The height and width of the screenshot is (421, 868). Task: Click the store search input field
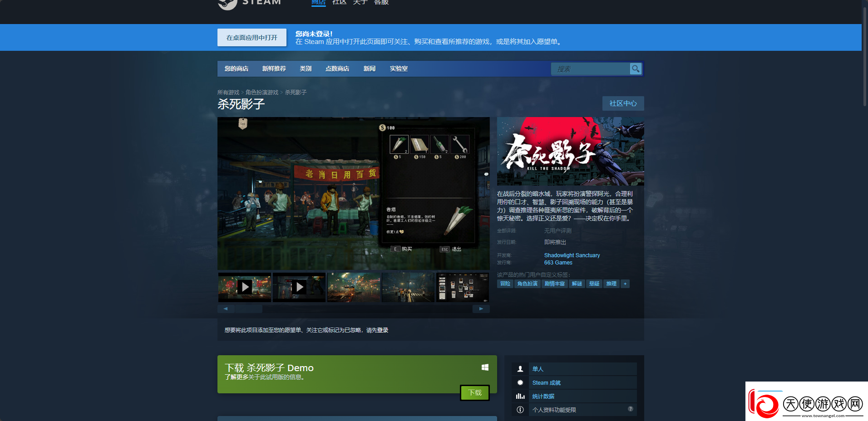[591, 69]
